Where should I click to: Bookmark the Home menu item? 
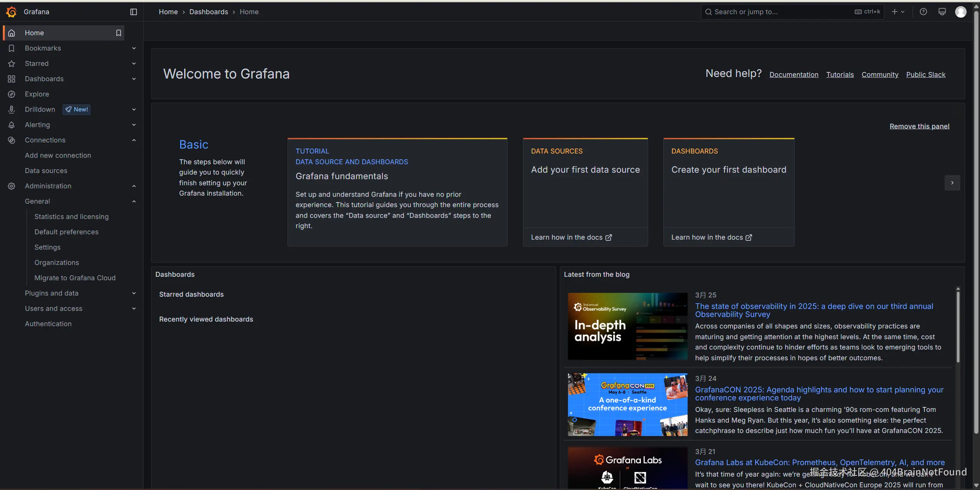point(119,33)
